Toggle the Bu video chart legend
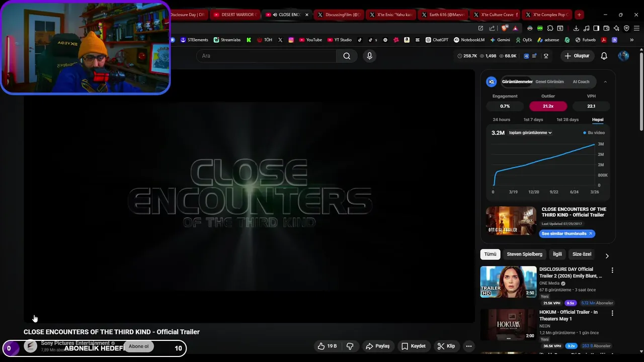This screenshot has width=644, height=362. (x=594, y=133)
